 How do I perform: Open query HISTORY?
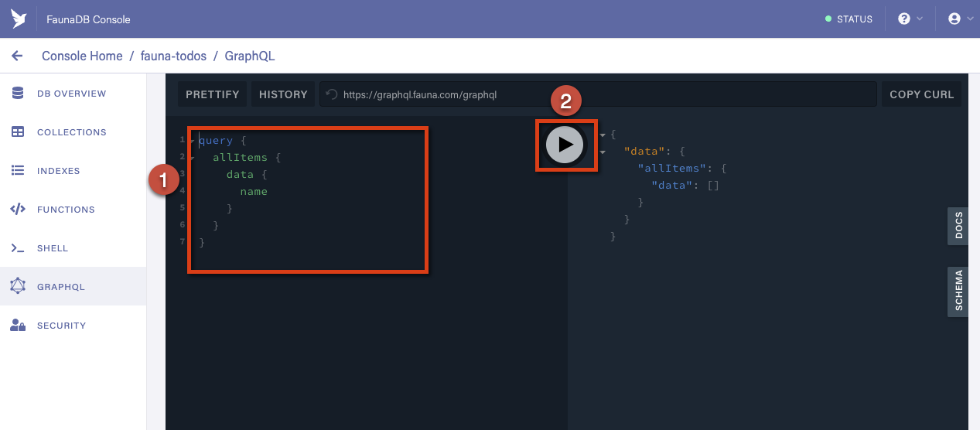283,94
